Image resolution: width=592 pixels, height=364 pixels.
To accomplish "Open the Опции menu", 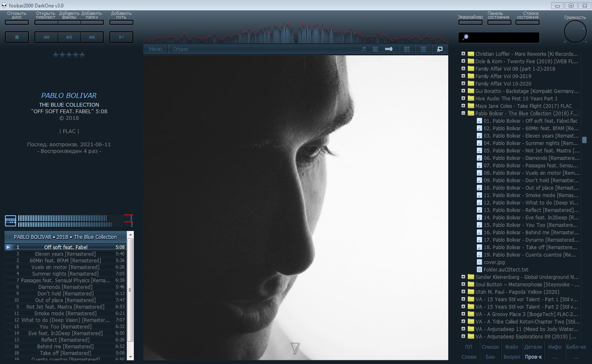I will coord(181,49).
